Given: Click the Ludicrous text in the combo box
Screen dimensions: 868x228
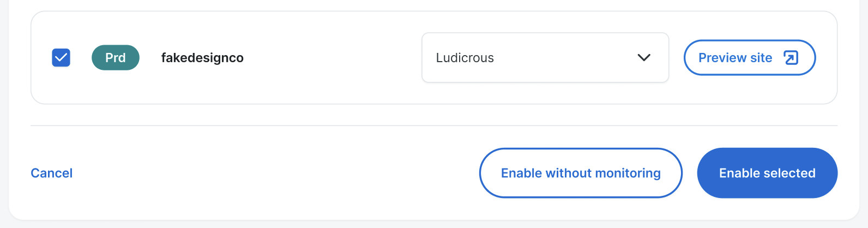Looking at the screenshot, I should [465, 58].
